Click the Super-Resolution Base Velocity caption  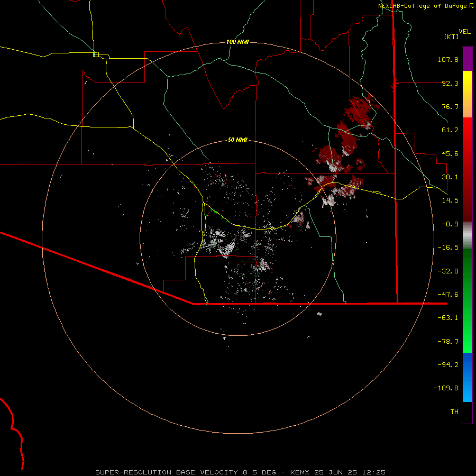pos(241,472)
